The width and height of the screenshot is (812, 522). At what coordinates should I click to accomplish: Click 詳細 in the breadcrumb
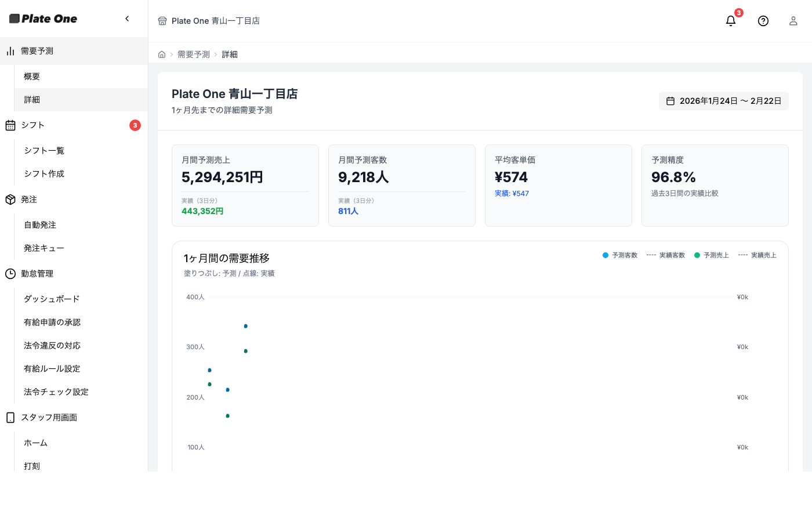point(230,55)
